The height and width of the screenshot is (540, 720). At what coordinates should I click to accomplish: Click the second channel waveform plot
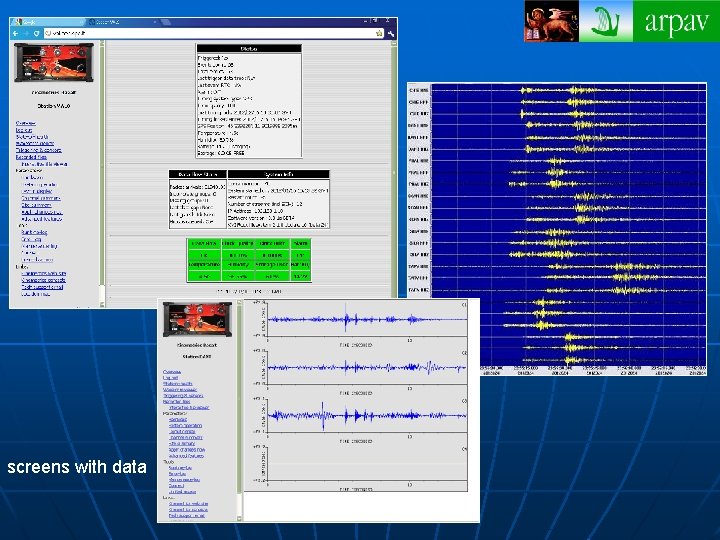(367, 367)
